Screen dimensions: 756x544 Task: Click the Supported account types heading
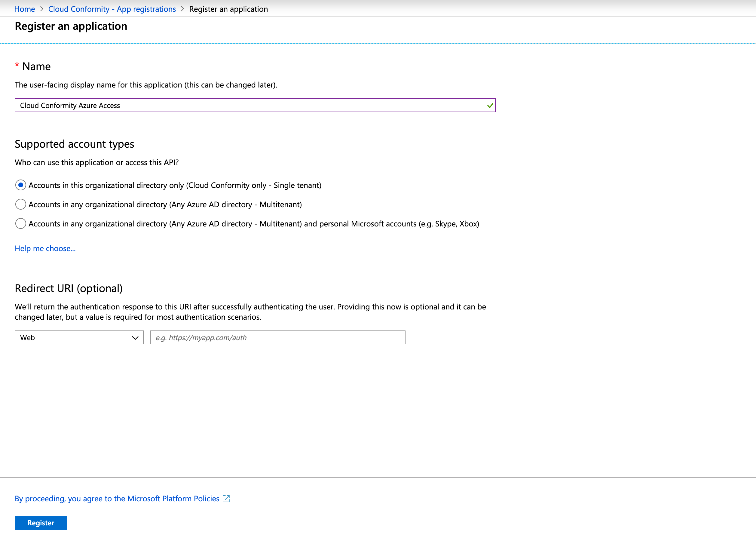point(74,144)
